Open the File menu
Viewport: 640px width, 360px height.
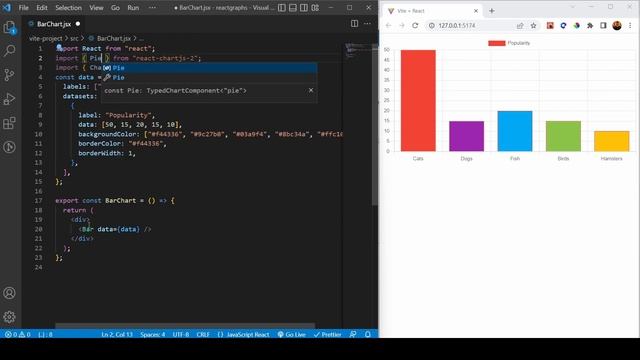(x=24, y=7)
